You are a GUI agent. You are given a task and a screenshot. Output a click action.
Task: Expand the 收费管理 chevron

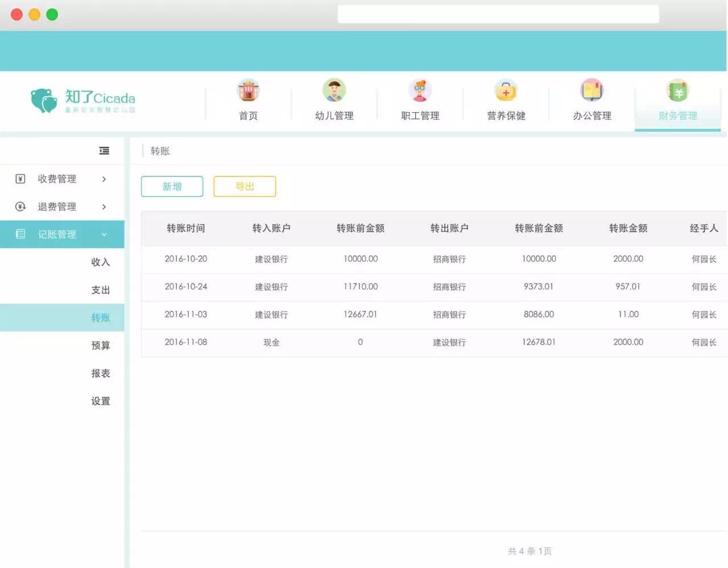[104, 179]
